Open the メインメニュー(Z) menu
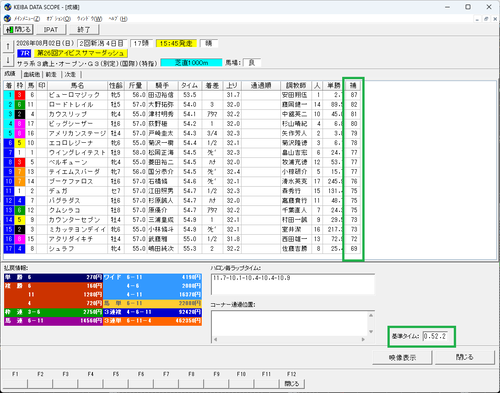This screenshot has height=393, width=500. pos(27,19)
